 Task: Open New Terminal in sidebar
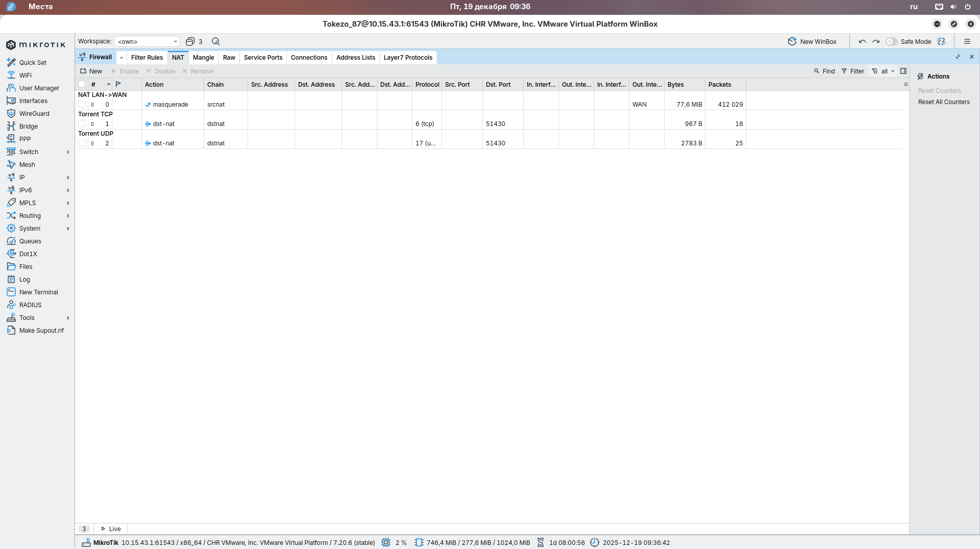point(38,292)
